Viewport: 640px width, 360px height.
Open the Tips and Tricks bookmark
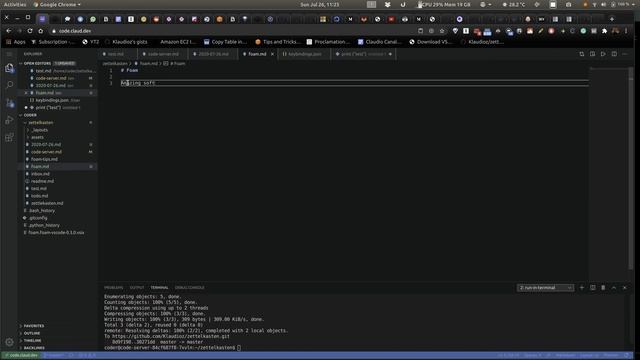(278, 42)
